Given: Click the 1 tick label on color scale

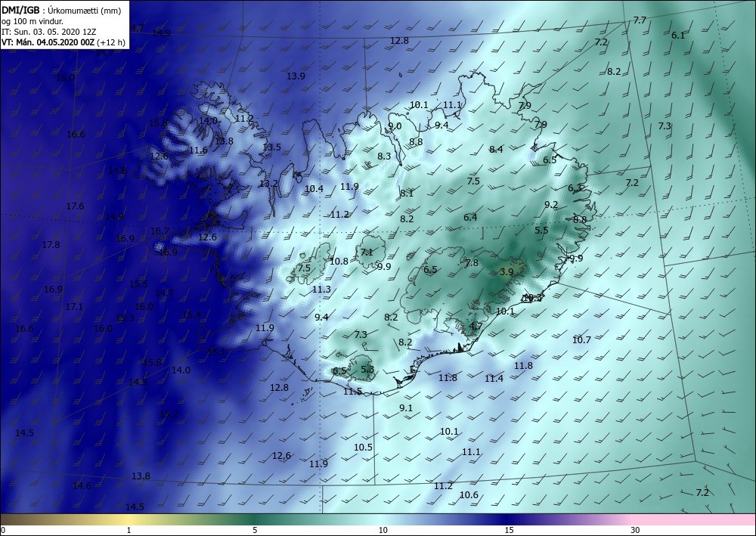Looking at the screenshot, I should [129, 530].
